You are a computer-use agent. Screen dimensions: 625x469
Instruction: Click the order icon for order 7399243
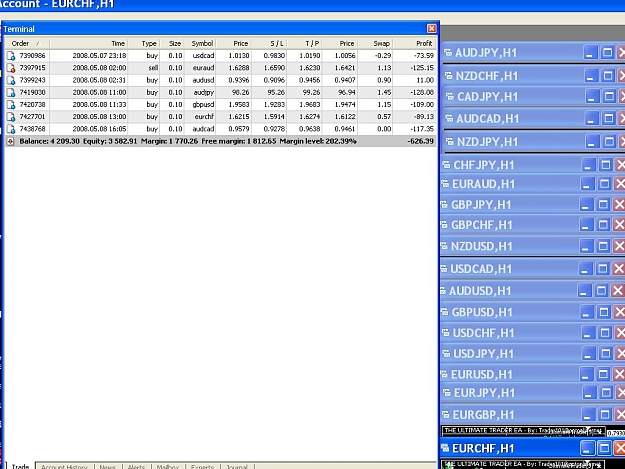[x=11, y=80]
